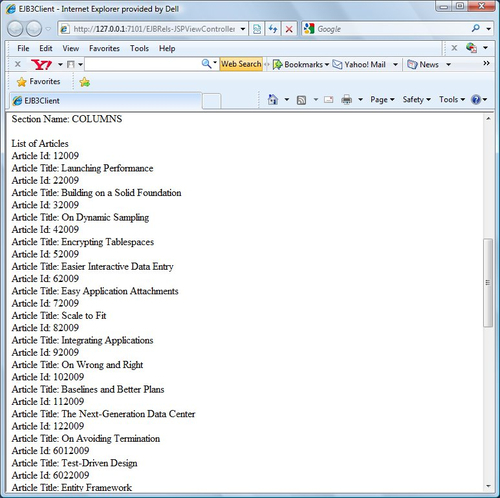The image size is (500, 498).
Task: Open the Edit menu
Action: pyautogui.click(x=46, y=48)
